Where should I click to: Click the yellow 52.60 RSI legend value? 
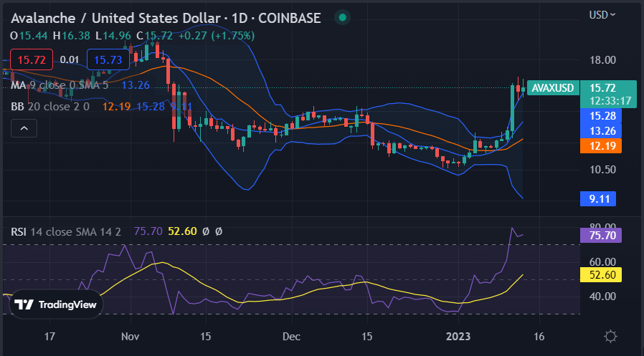click(182, 232)
